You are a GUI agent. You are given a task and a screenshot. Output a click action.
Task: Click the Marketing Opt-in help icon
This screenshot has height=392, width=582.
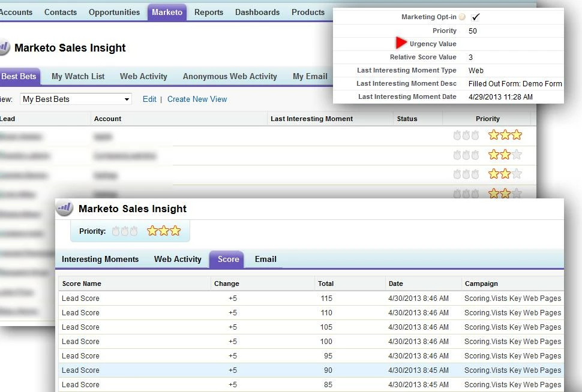[462, 17]
